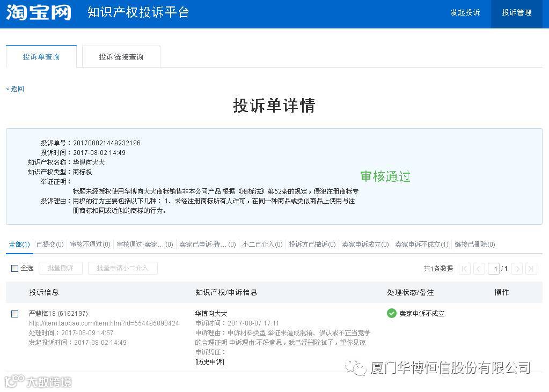
Task: Click the 投诉单详情 page heading
Action: [x=274, y=105]
